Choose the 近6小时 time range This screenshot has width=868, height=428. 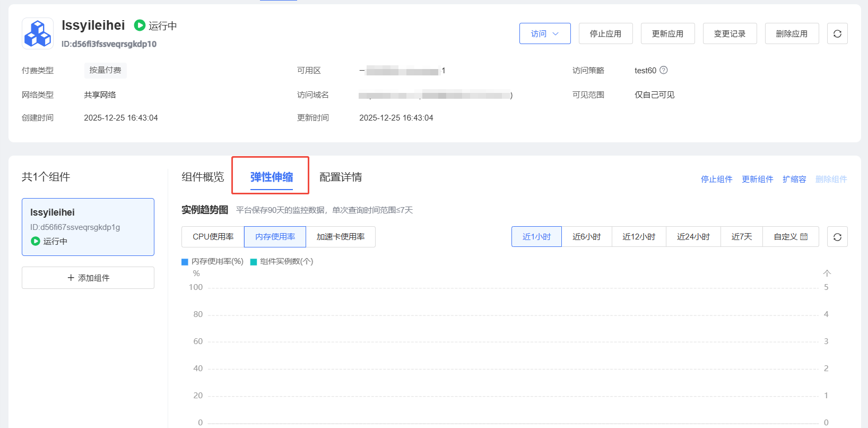coord(586,237)
